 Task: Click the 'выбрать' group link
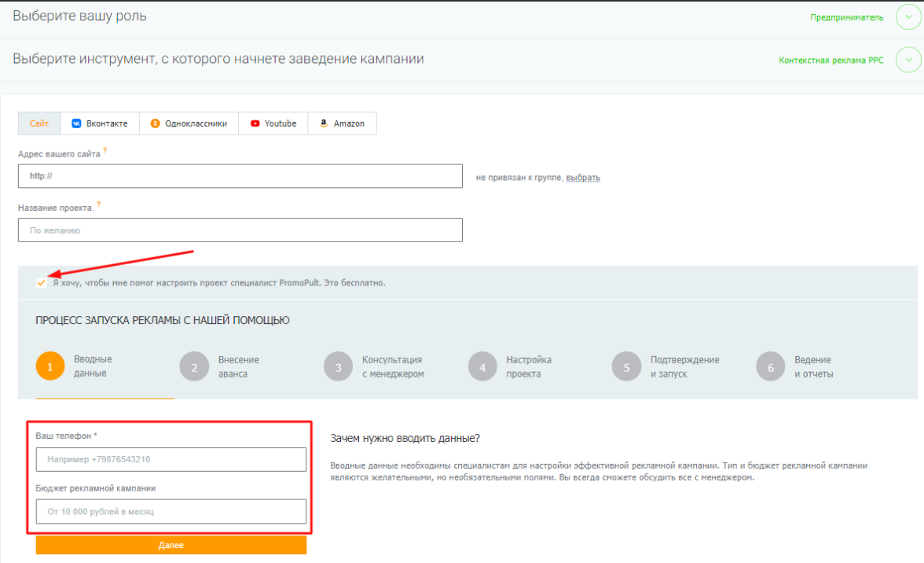(583, 178)
